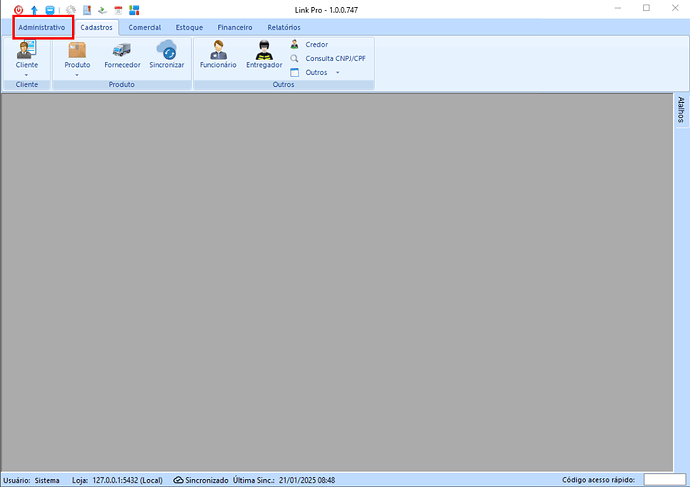Expand the Produto dropdown arrow

pyautogui.click(x=77, y=74)
